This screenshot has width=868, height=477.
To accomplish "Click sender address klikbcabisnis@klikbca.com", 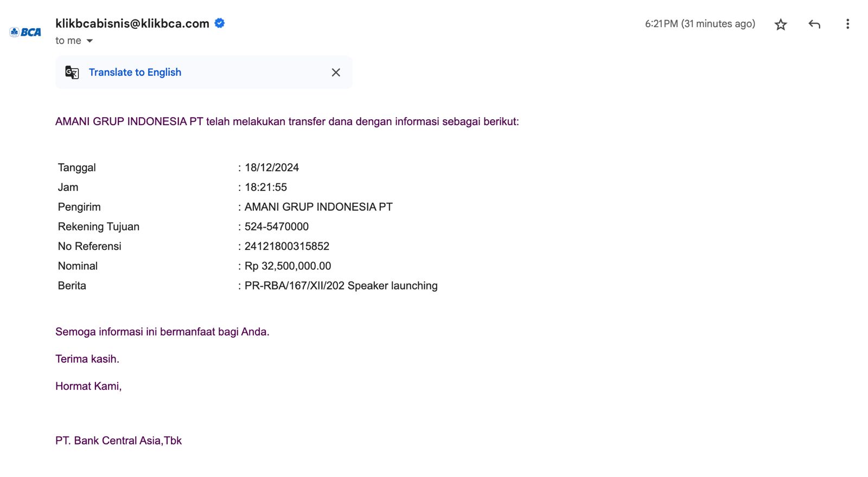I will pyautogui.click(x=132, y=23).
